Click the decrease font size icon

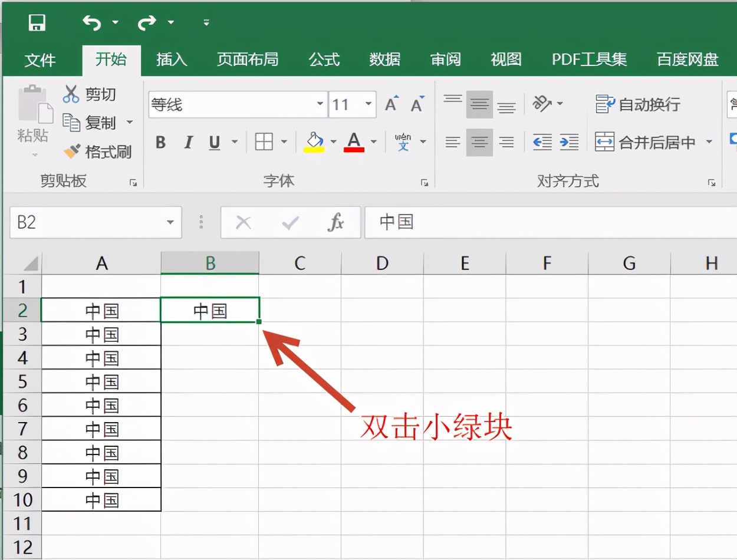pyautogui.click(x=417, y=104)
